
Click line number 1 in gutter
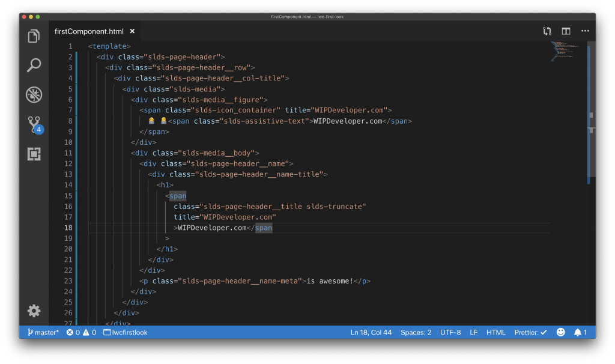coord(70,46)
